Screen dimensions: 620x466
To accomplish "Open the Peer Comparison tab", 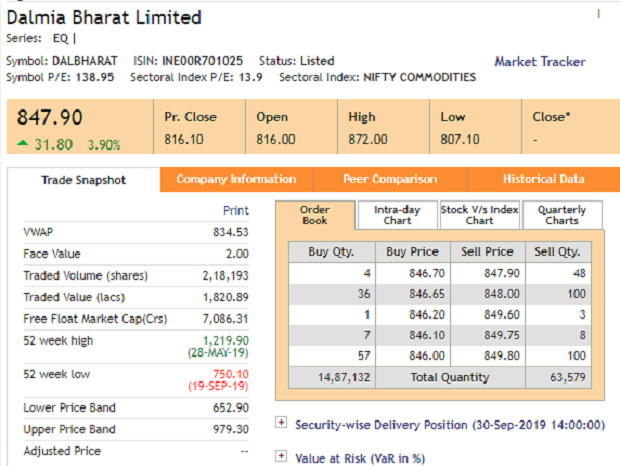I will tap(390, 180).
